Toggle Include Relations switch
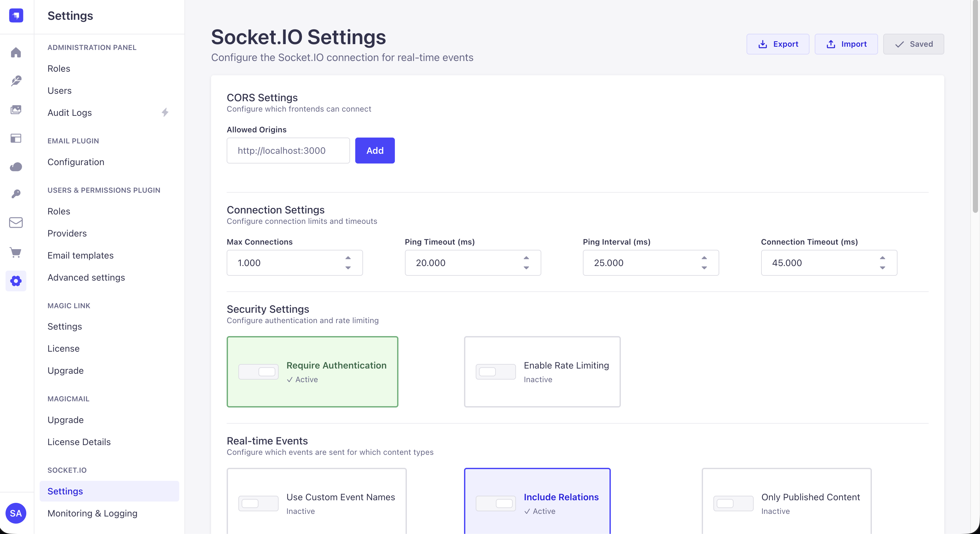The height and width of the screenshot is (534, 980). coord(496,503)
